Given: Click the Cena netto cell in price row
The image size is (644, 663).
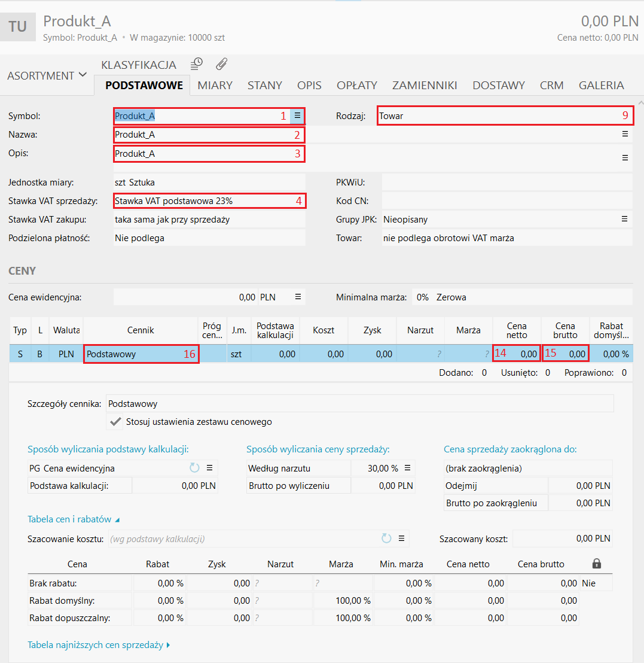Looking at the screenshot, I should [x=517, y=354].
